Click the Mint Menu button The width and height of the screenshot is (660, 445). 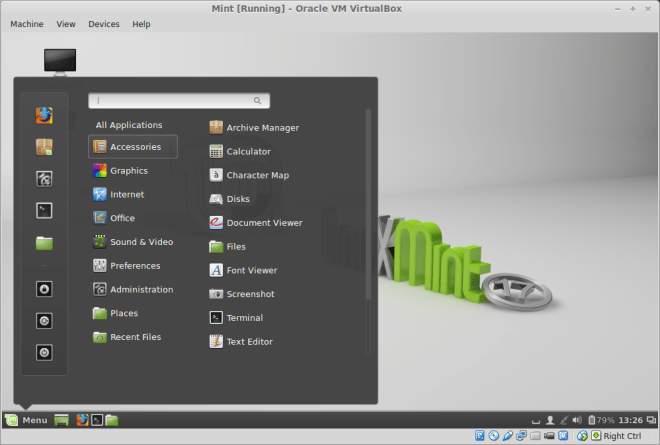(26, 420)
